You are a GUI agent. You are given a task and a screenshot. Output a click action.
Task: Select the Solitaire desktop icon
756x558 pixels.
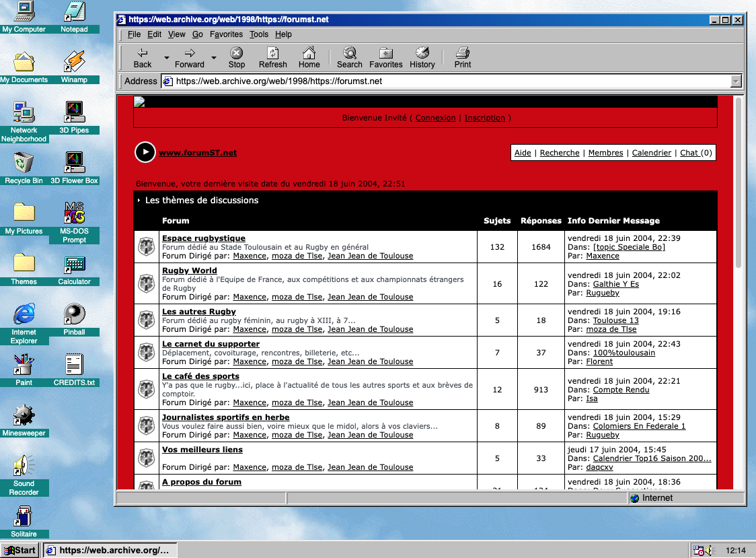pos(24,521)
